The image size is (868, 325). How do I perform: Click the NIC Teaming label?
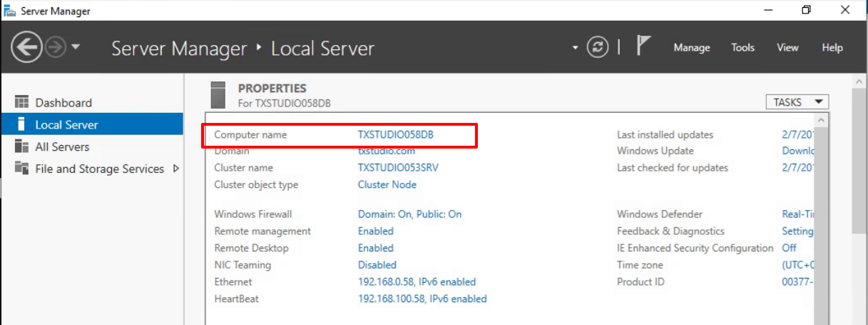click(242, 265)
